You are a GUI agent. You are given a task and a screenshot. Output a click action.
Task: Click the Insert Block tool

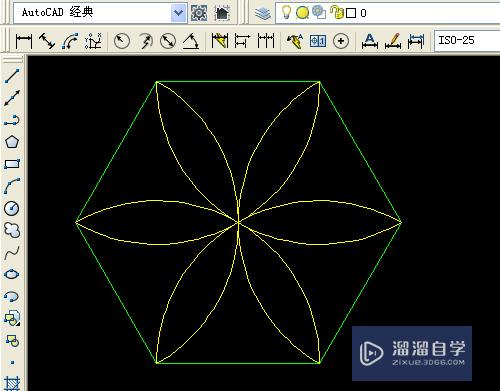12,318
